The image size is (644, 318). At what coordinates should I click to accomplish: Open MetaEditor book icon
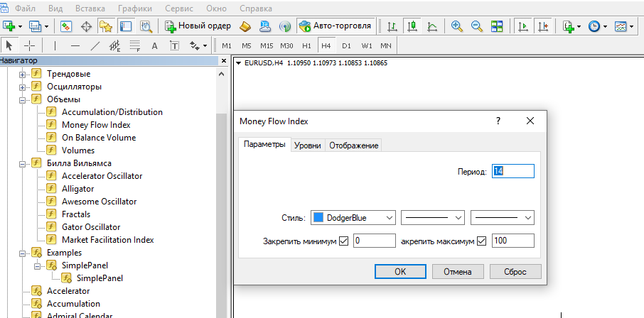(245, 26)
